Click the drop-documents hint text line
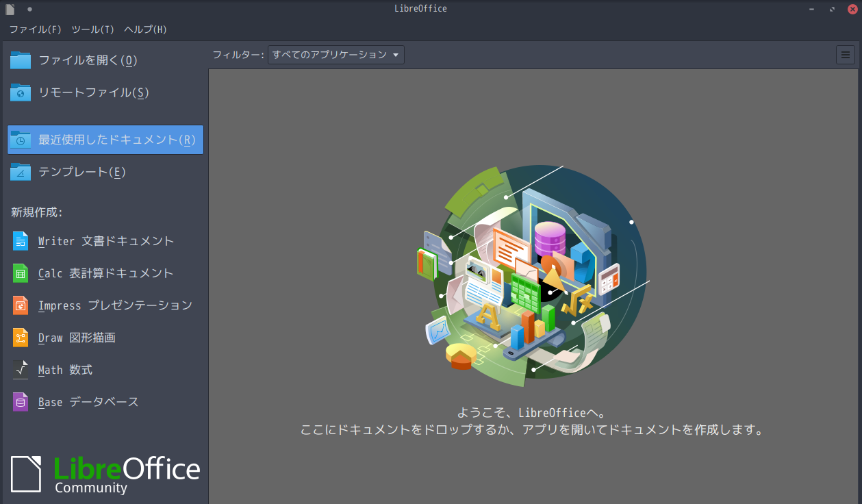The height and width of the screenshot is (504, 862). [x=531, y=430]
